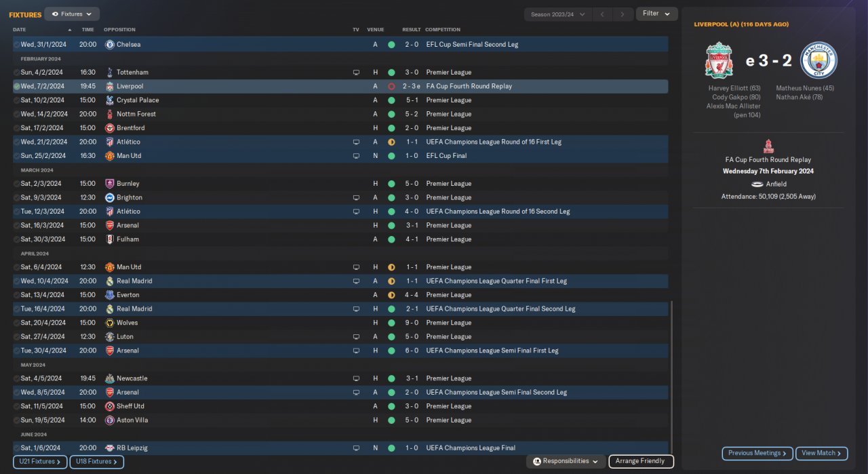
Task: Click the Burnley club badge
Action: (x=110, y=184)
